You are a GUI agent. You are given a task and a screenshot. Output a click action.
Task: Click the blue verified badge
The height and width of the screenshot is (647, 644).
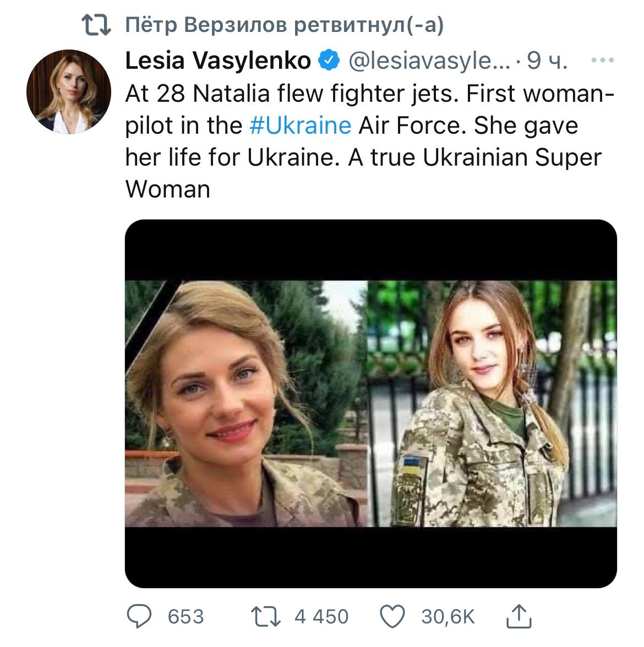click(x=329, y=61)
